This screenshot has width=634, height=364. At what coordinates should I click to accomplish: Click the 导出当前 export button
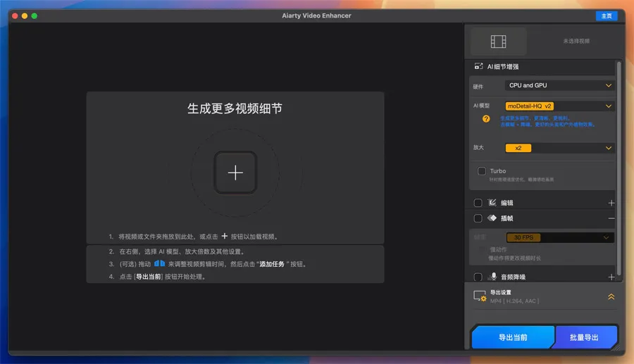(x=512, y=337)
